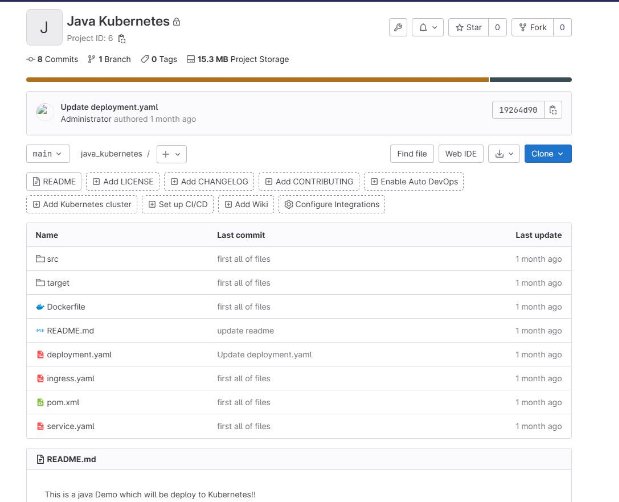
Task: Open the 1 Branch link
Action: pyautogui.click(x=109, y=59)
